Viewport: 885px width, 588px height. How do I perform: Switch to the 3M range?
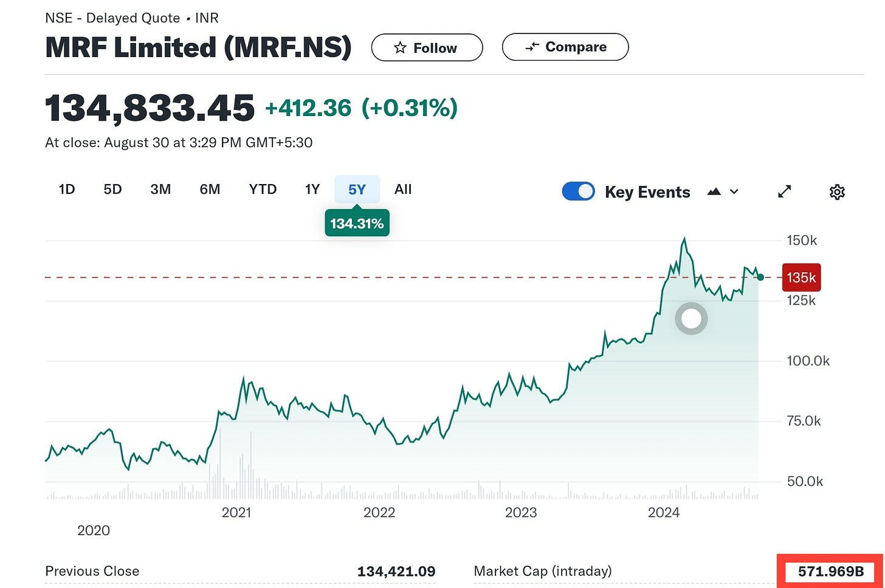[x=160, y=190]
